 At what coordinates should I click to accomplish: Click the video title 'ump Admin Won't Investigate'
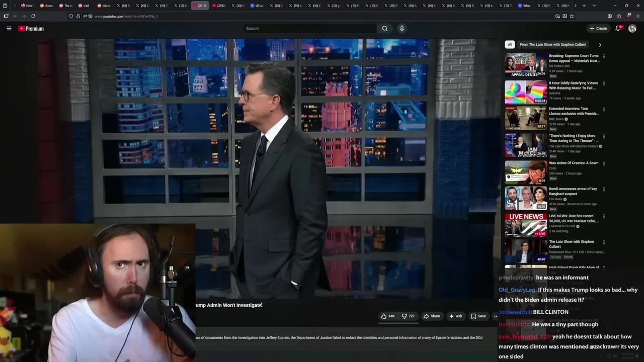pos(229,305)
